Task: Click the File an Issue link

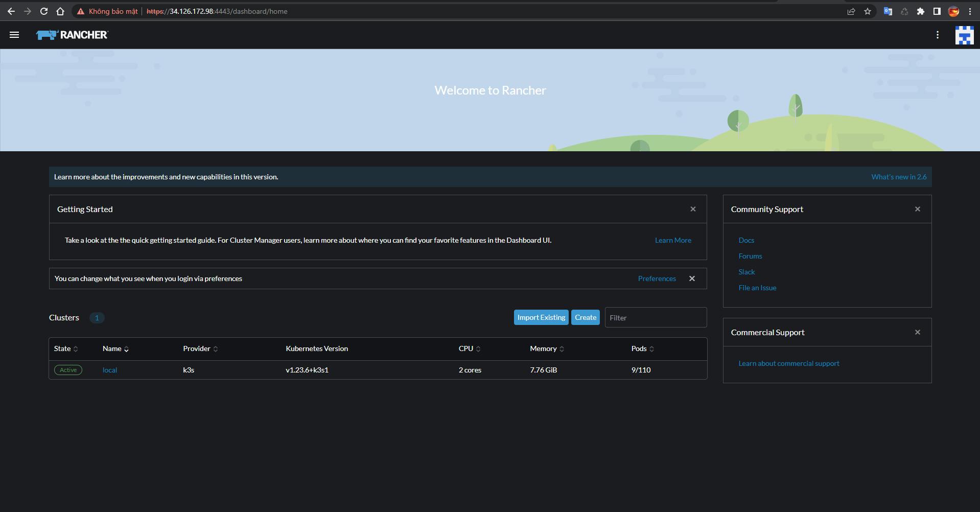Action: click(757, 288)
